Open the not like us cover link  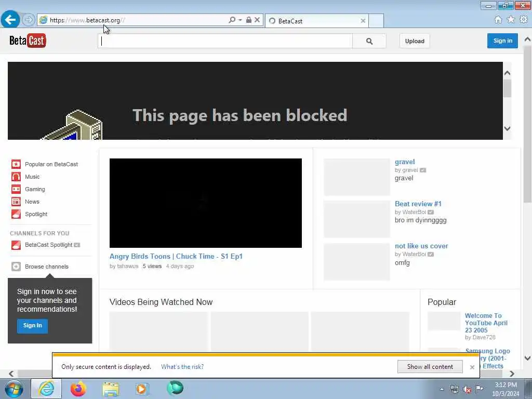click(421, 246)
